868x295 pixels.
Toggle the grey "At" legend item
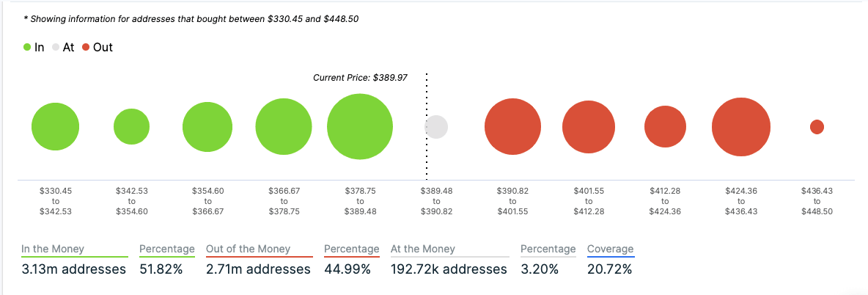click(x=62, y=48)
